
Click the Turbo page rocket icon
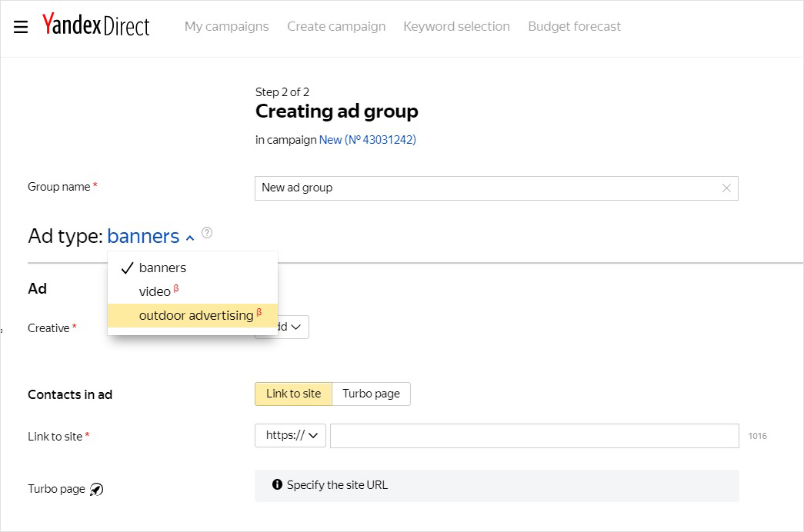point(96,489)
